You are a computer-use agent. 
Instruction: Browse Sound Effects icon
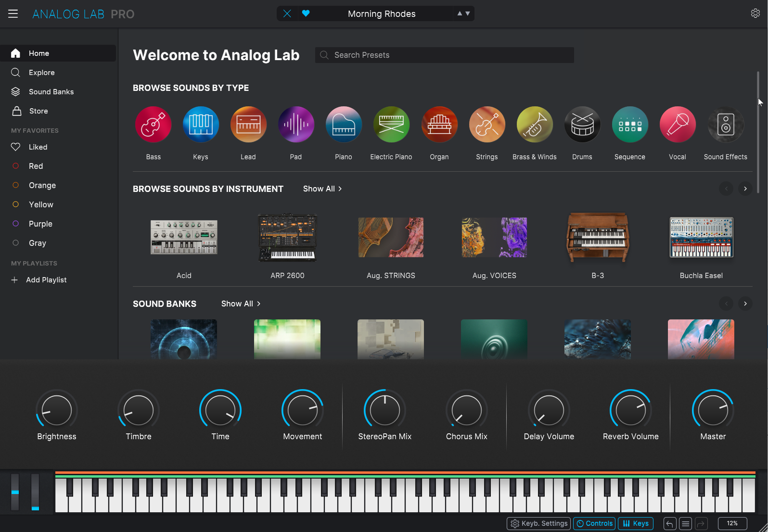pyautogui.click(x=726, y=125)
